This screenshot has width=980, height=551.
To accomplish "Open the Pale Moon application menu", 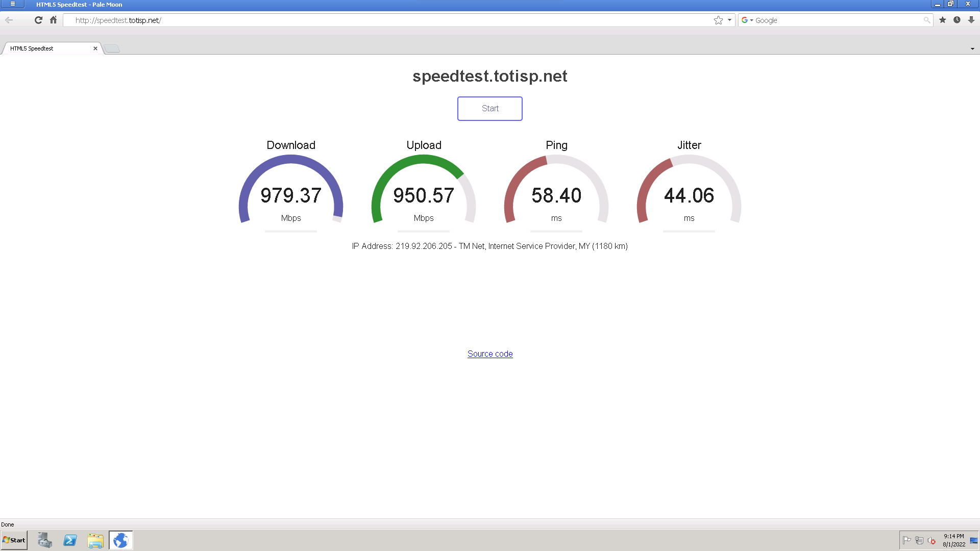I will point(13,4).
